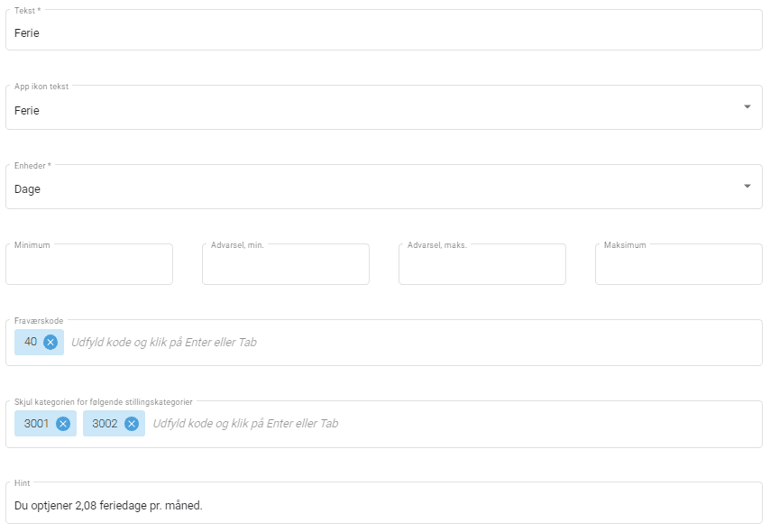Screen dimensions: 770x532
Task: Click the Dage value in Enheder
Action: tap(28, 189)
